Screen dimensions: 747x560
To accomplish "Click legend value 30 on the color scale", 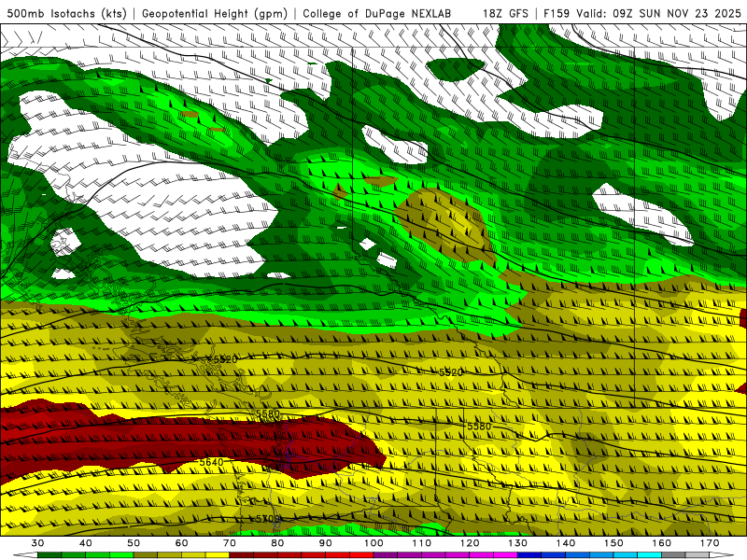I will pyautogui.click(x=37, y=543).
